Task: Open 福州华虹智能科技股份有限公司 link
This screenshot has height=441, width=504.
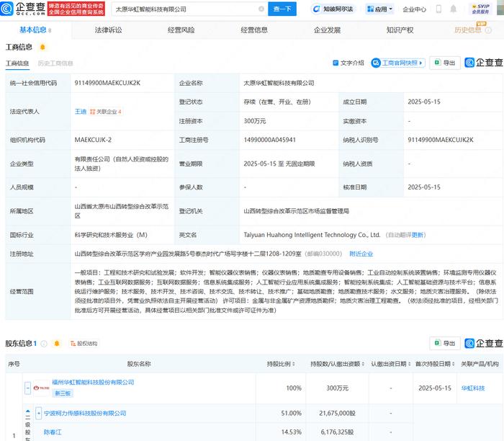Action: [93, 382]
